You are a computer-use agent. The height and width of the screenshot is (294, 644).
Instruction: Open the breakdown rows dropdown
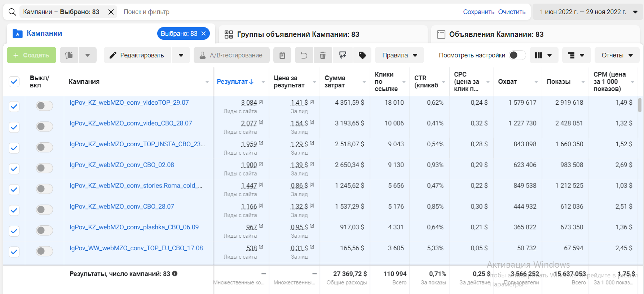coord(576,55)
